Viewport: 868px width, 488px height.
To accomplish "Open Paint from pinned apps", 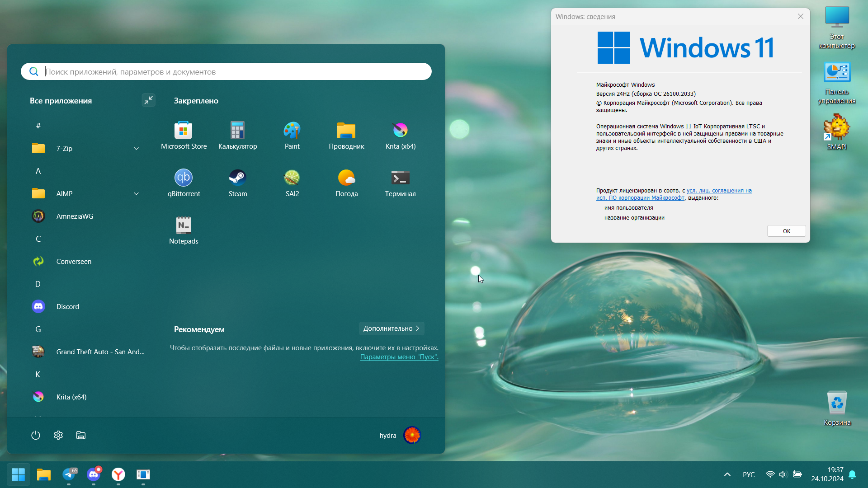I will (292, 135).
